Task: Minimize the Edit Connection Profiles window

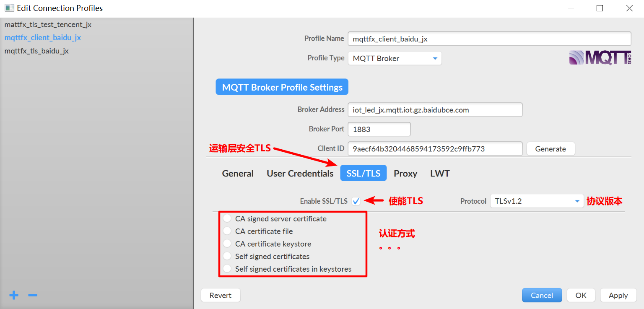Action: click(x=571, y=8)
